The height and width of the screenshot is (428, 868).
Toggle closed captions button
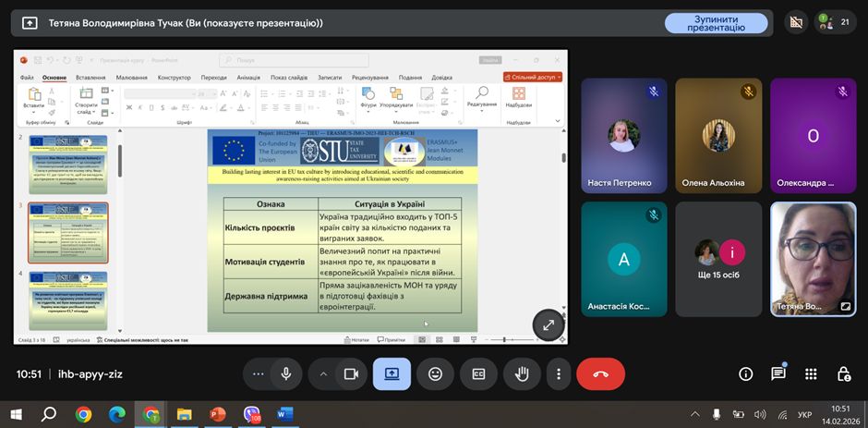pos(478,373)
